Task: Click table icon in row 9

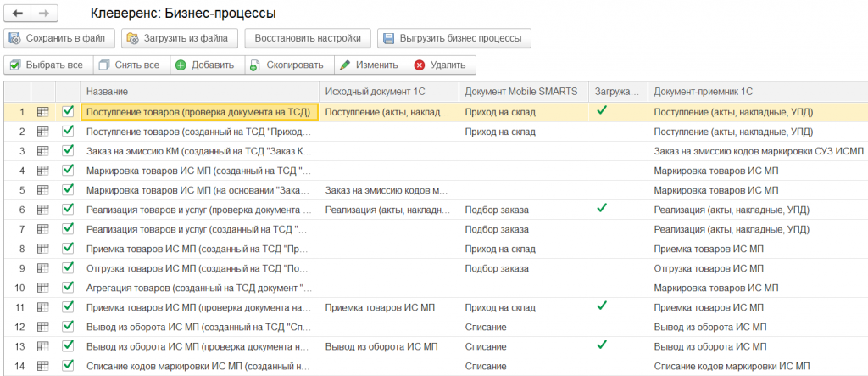Action: (42, 268)
